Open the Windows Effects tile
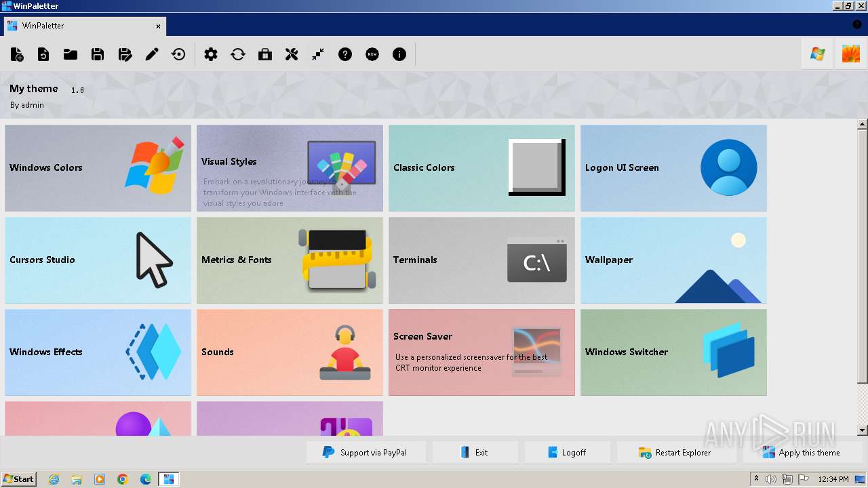 click(x=98, y=352)
